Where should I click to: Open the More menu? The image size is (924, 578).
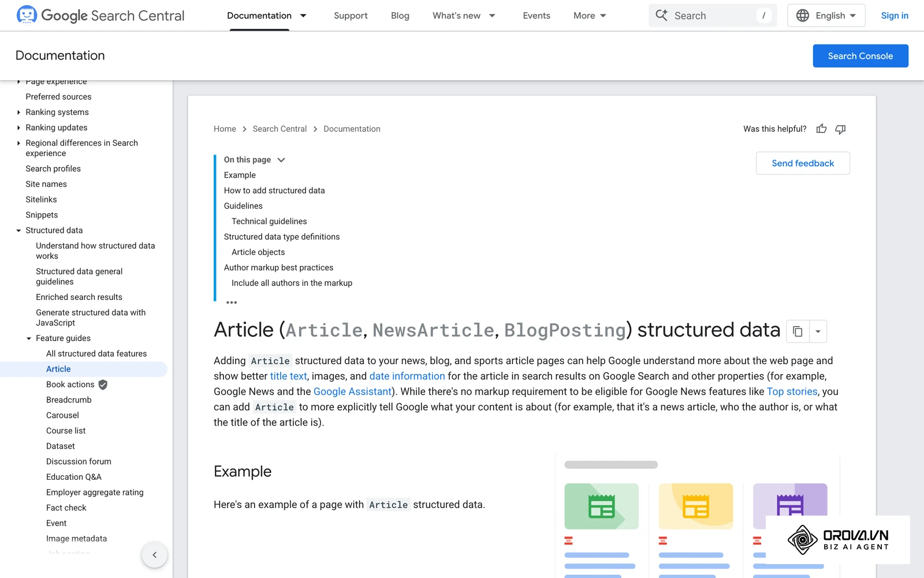click(x=590, y=16)
